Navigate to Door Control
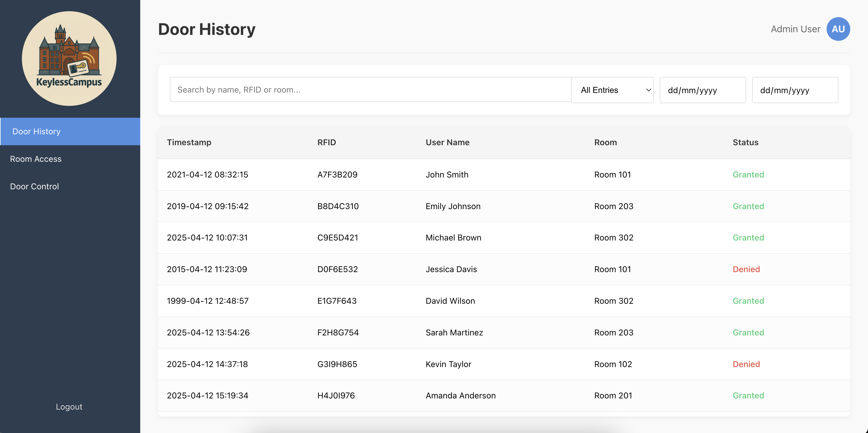The width and height of the screenshot is (868, 433). coord(34,186)
